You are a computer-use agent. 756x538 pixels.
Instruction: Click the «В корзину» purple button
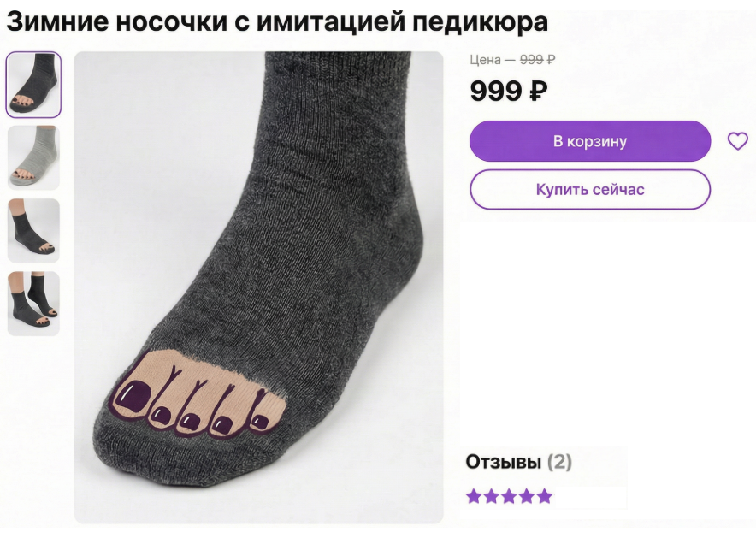pyautogui.click(x=590, y=141)
